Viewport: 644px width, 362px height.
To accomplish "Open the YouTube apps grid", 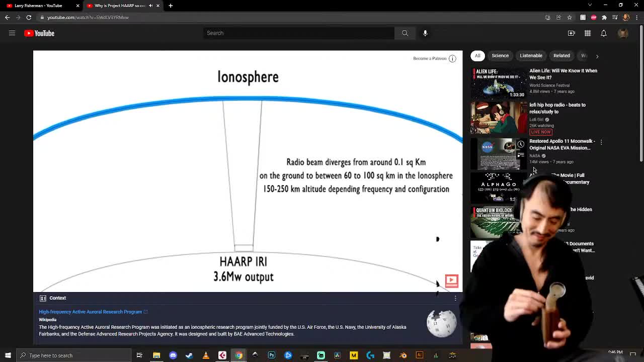I will pyautogui.click(x=588, y=33).
